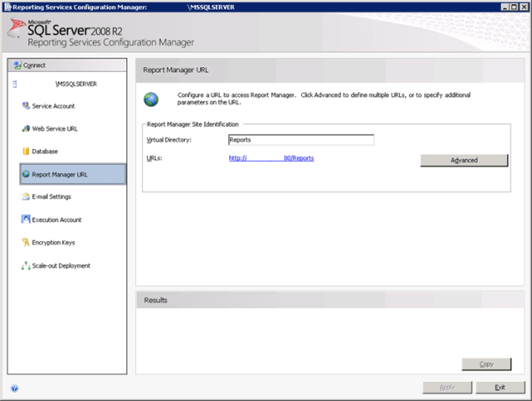Click the Connect button in sidebar
532x401 pixels.
(x=30, y=64)
